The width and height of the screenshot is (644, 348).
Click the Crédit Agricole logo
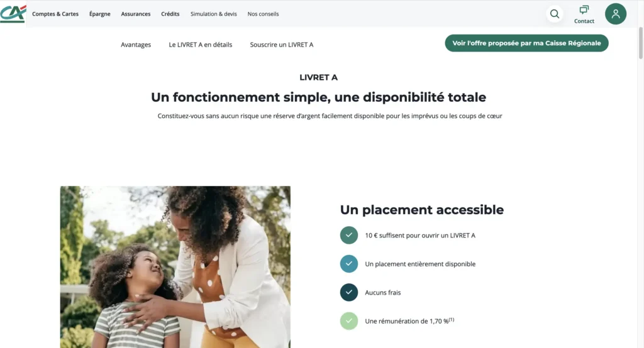point(13,14)
